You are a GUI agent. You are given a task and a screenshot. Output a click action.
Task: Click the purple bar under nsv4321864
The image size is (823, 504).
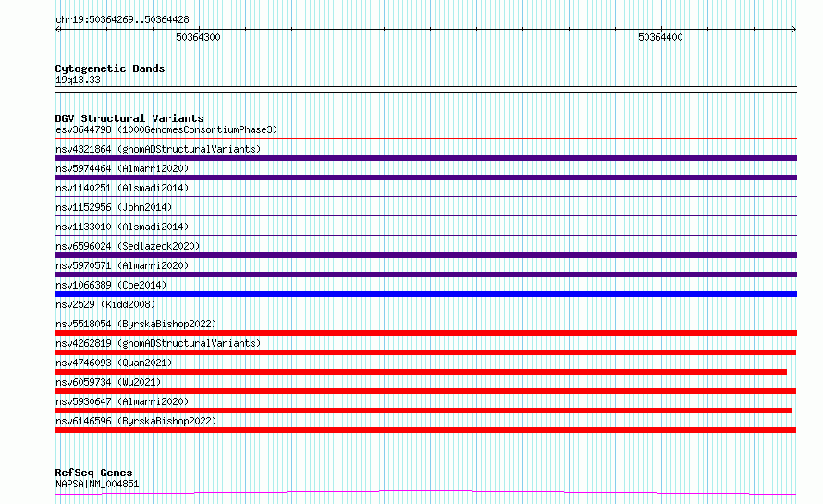coord(425,158)
